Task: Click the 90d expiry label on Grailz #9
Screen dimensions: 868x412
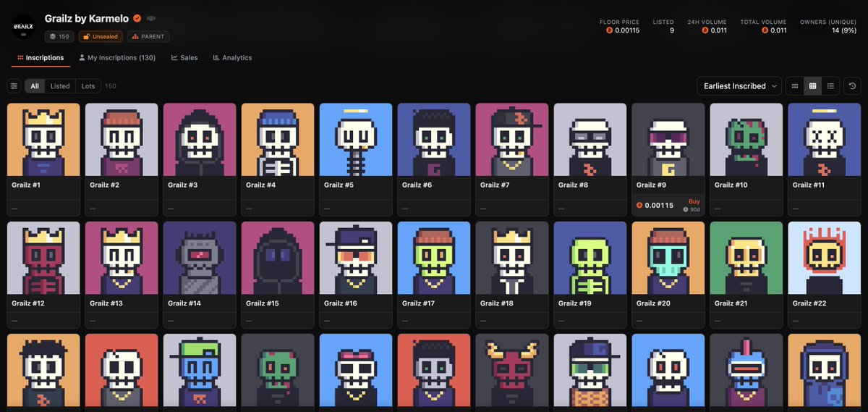Action: [x=692, y=210]
